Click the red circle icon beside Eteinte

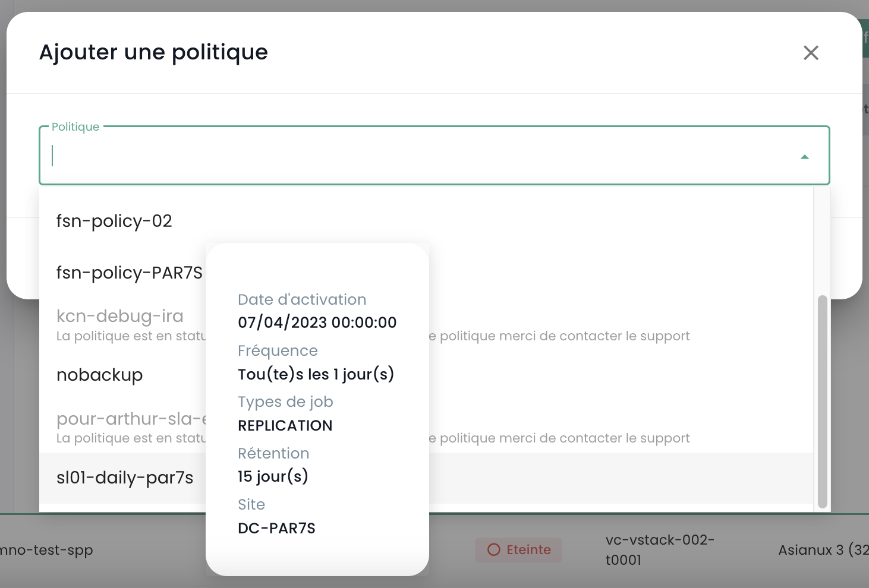[x=493, y=550]
